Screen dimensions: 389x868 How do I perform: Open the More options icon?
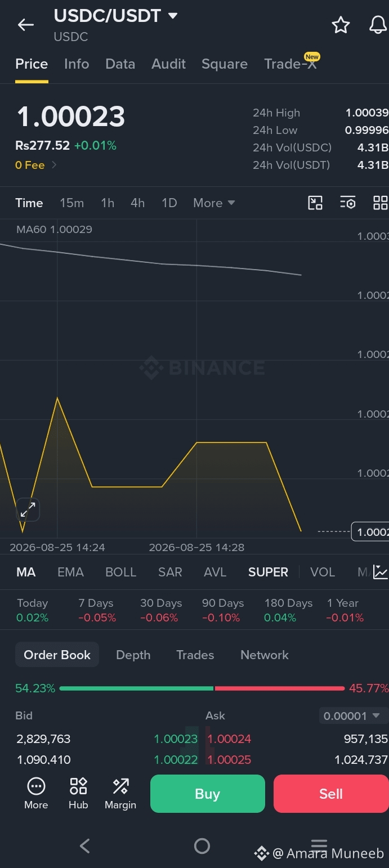pyautogui.click(x=36, y=793)
